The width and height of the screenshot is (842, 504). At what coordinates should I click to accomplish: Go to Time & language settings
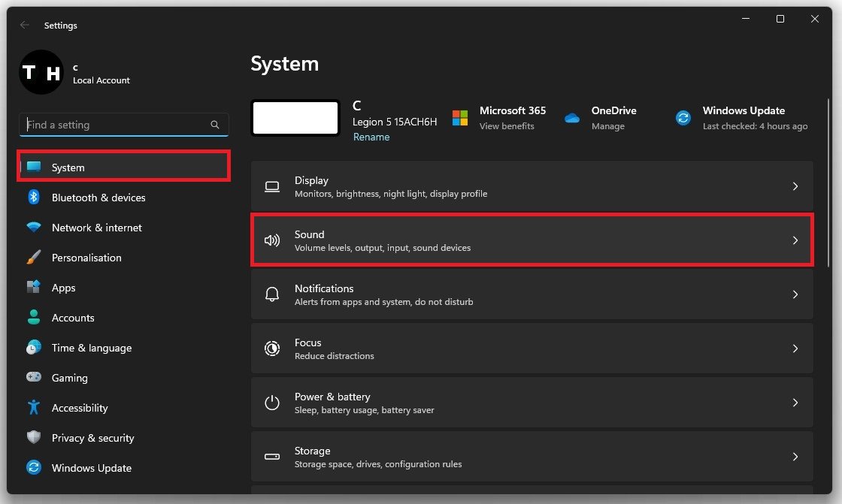[91, 348]
